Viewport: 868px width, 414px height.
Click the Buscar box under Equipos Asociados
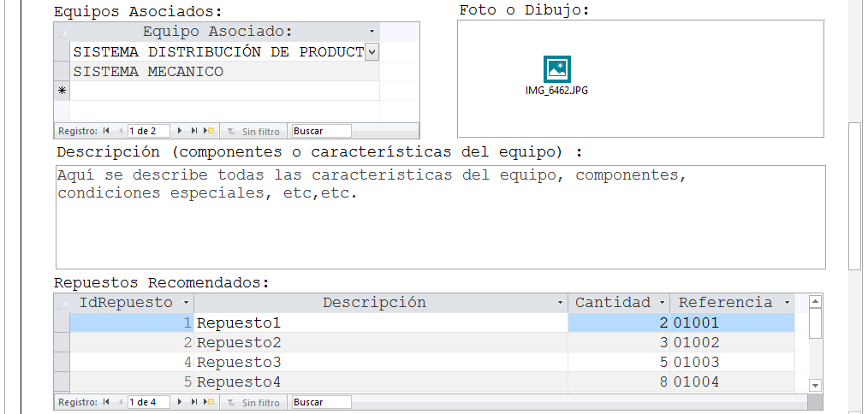tap(321, 131)
